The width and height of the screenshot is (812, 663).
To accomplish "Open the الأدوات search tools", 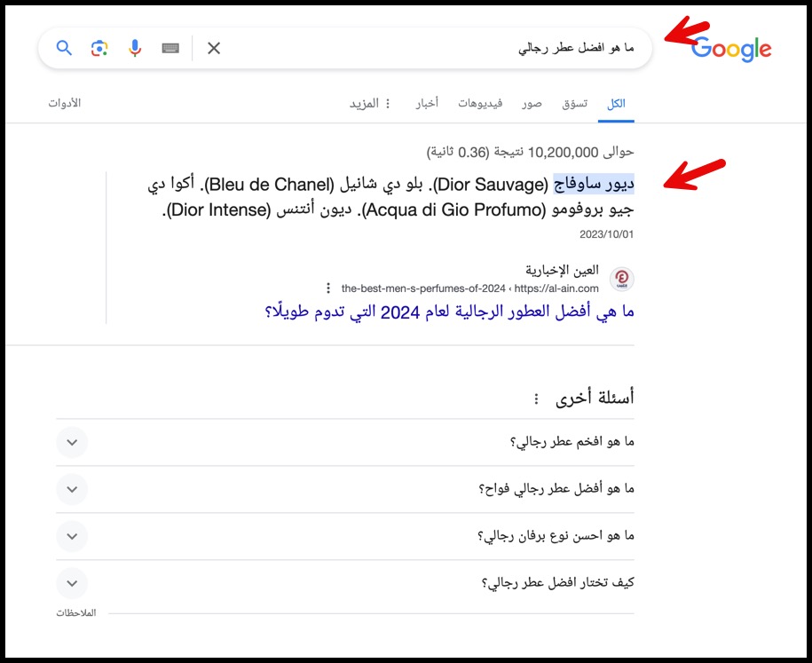I will [x=65, y=102].
